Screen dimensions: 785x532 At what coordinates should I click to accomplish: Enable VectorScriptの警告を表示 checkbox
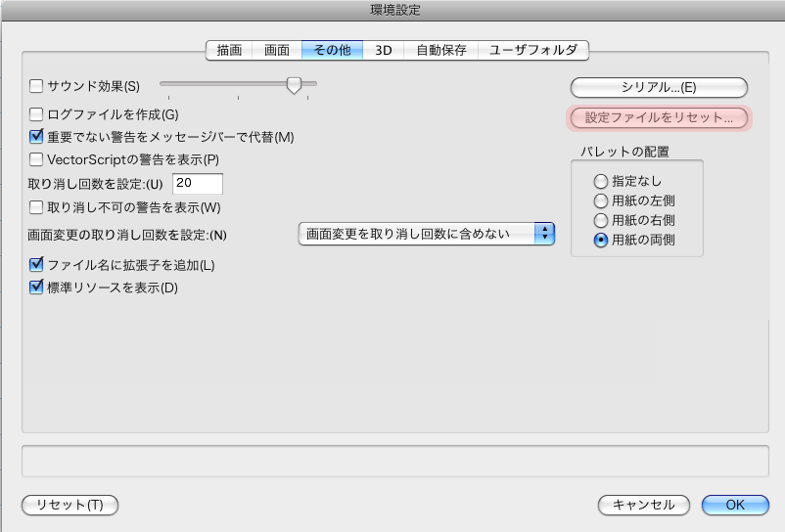pyautogui.click(x=37, y=159)
